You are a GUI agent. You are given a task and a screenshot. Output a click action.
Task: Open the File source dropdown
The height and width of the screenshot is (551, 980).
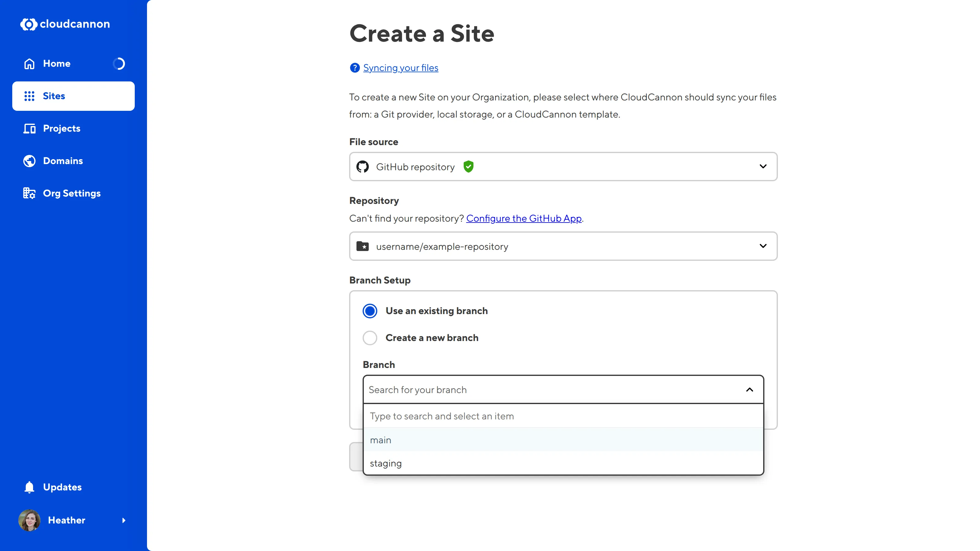[763, 167]
